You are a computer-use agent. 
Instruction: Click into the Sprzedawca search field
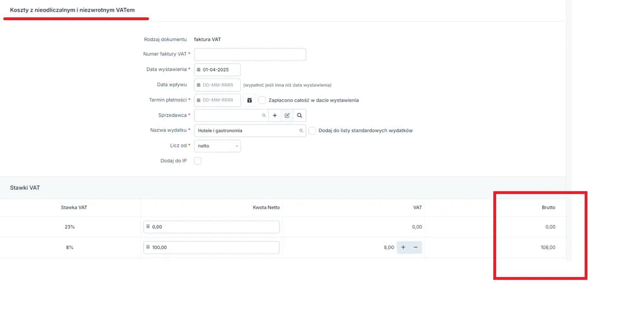[x=227, y=116]
